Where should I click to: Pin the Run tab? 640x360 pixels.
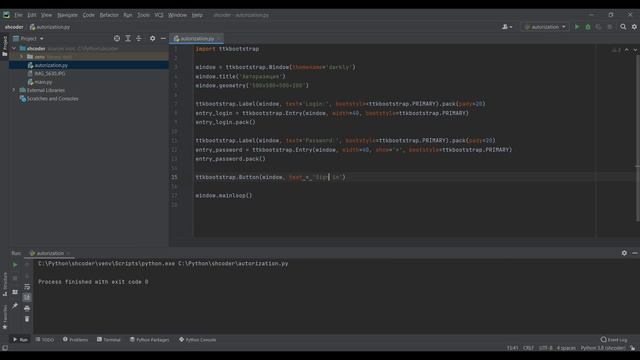coord(15,306)
